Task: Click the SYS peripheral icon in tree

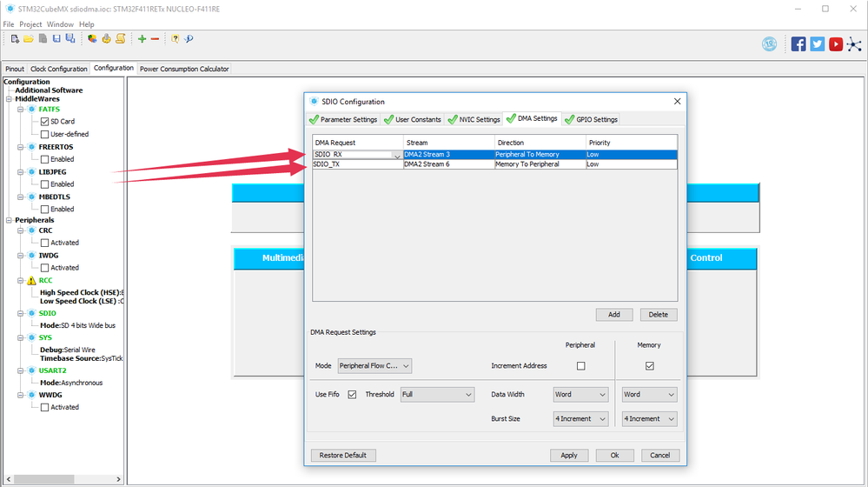Action: tap(31, 337)
